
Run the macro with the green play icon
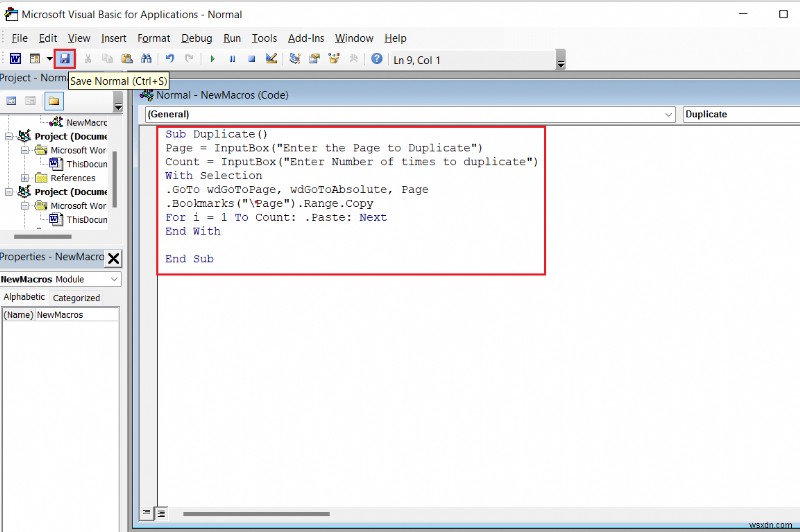coord(212,59)
